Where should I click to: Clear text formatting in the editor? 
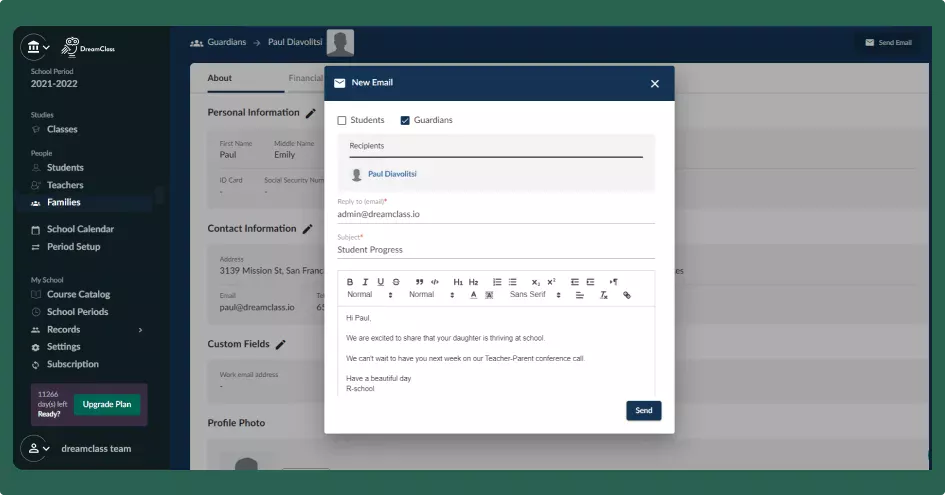(603, 295)
